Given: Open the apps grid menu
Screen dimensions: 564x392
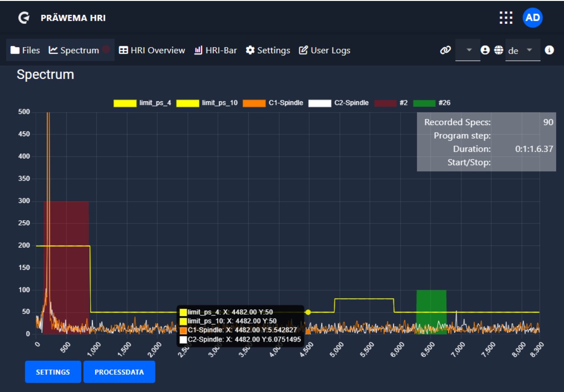Looking at the screenshot, I should 506,18.
